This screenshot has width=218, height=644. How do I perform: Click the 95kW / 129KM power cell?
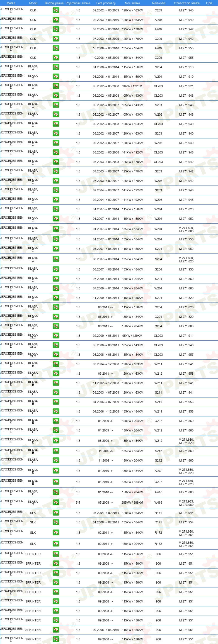point(132,336)
